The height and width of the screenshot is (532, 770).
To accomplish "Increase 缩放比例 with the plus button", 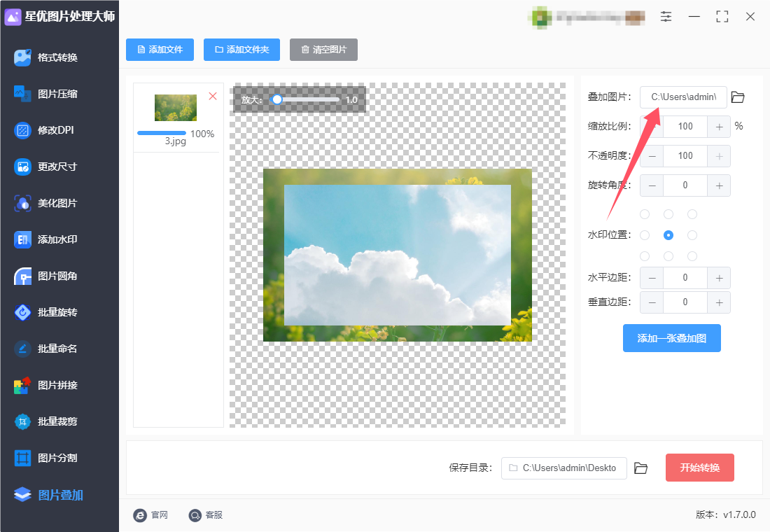I will click(x=719, y=127).
